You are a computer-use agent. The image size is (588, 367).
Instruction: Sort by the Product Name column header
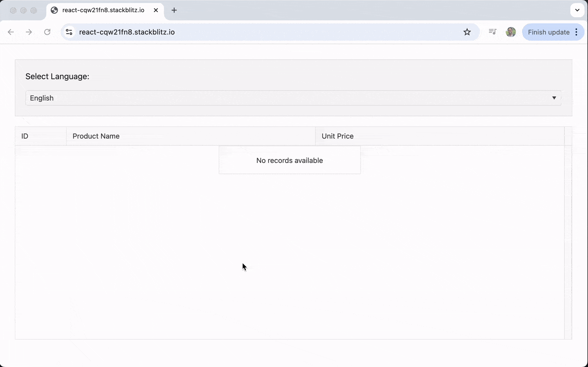(191, 136)
